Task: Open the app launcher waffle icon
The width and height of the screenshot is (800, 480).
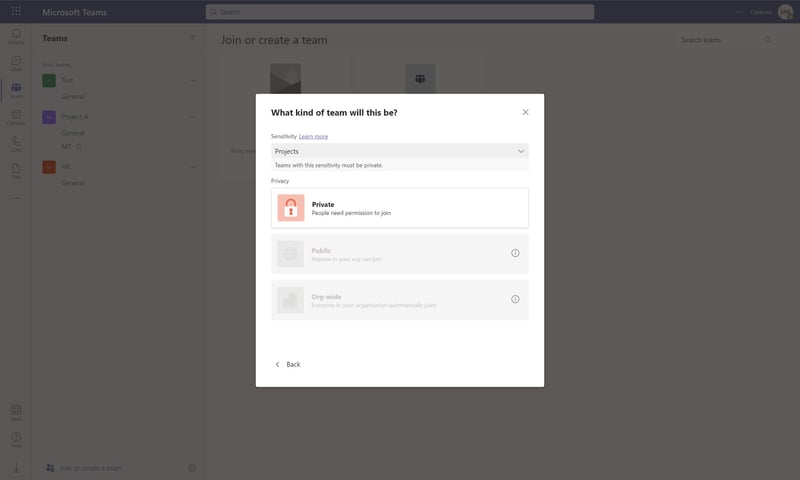Action: pos(16,11)
